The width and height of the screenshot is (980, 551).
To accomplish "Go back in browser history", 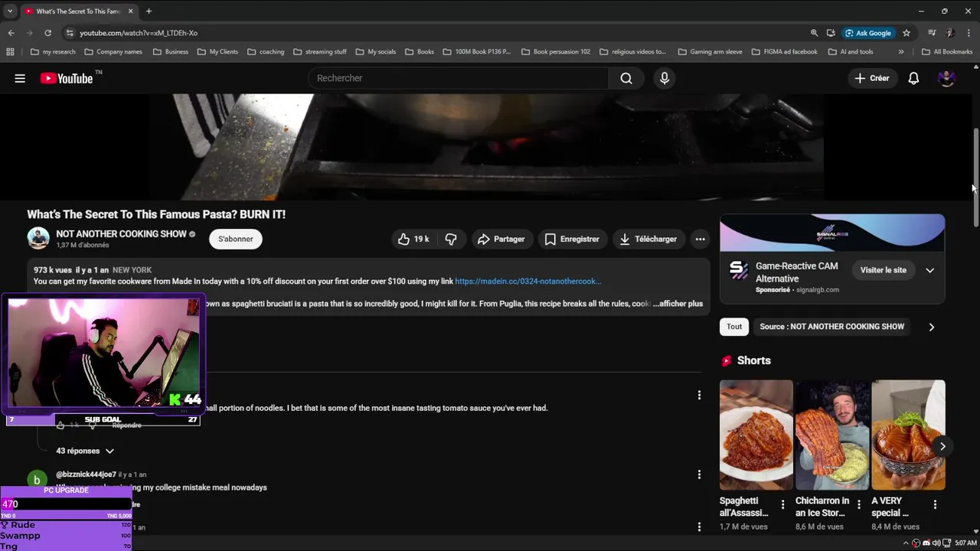I will point(11,33).
